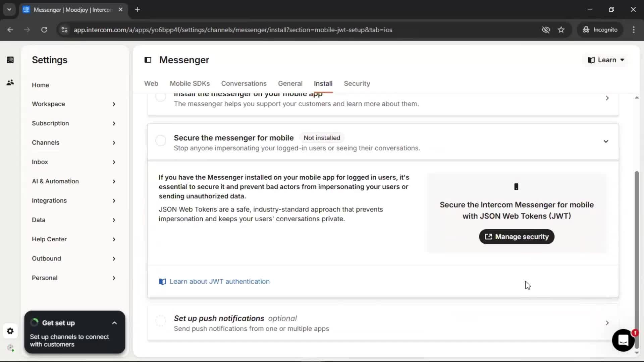
Task: Go back with the browser back arrow
Action: pos(10,29)
